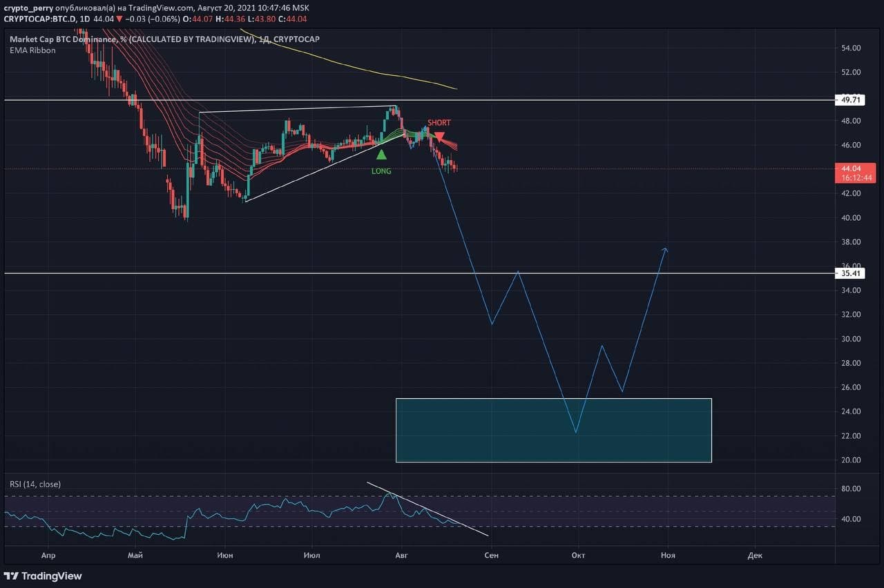Viewport: 884px width, 588px height.
Task: Click the Июл month on time axis
Action: (311, 555)
